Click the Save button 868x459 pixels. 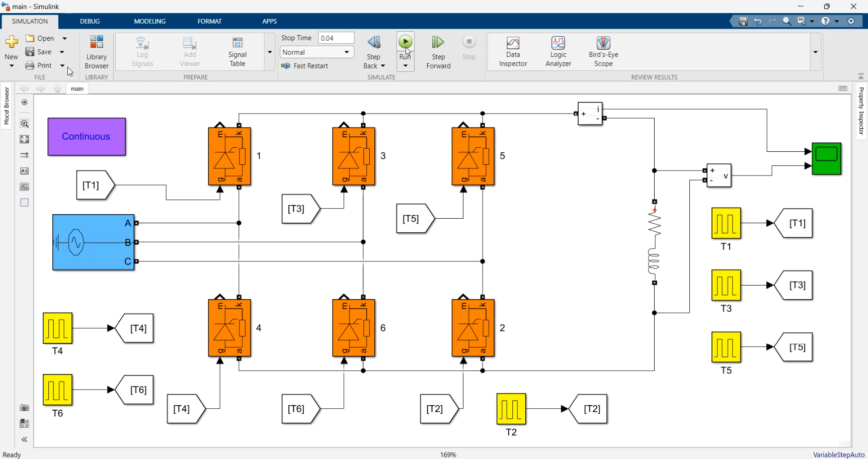point(39,52)
